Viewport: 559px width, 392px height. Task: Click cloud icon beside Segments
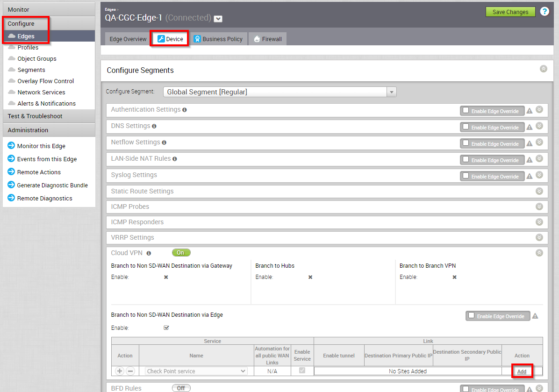point(12,70)
